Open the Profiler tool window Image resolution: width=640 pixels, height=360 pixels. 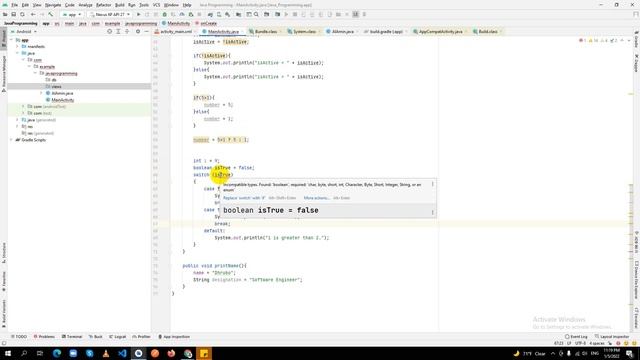pos(142,337)
